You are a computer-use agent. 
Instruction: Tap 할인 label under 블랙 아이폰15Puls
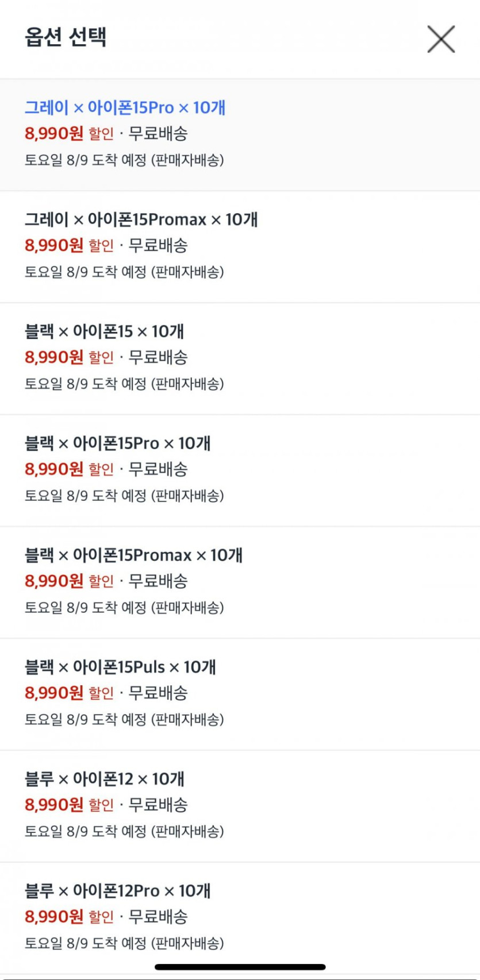point(101,693)
